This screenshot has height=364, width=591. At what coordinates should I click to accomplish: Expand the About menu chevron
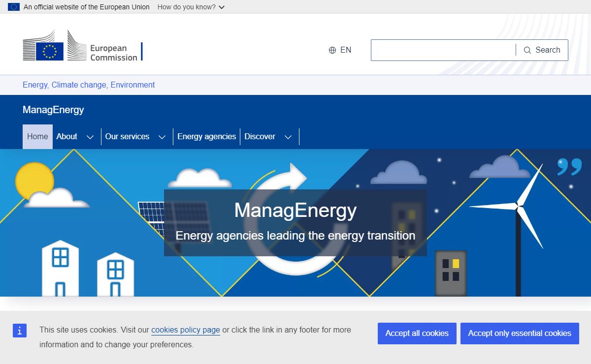tap(90, 137)
